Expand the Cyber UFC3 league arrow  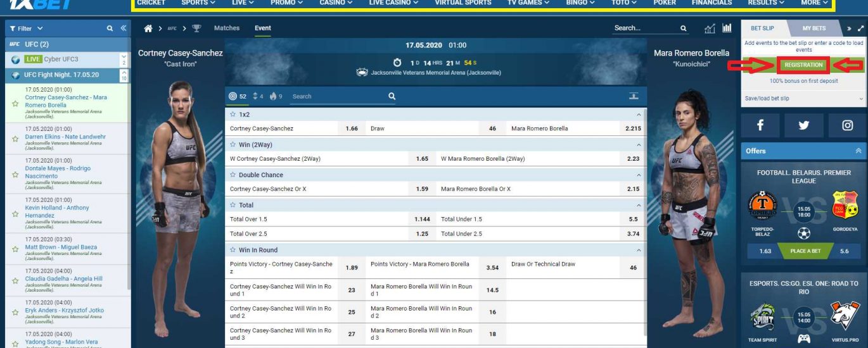[x=124, y=59]
